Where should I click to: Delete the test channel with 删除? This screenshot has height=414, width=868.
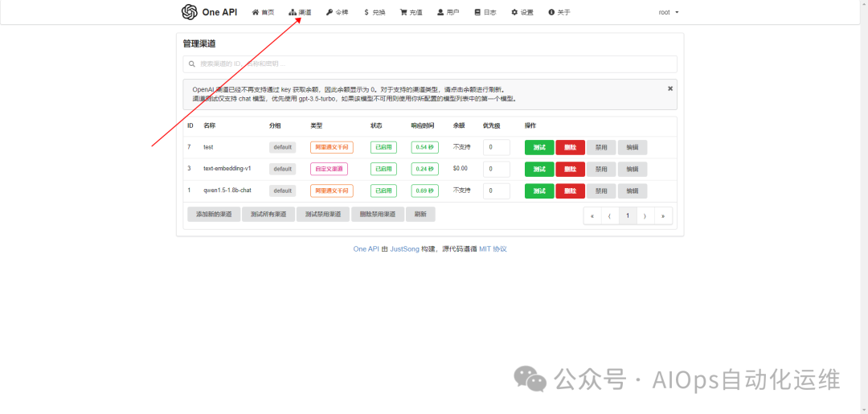[x=570, y=147]
